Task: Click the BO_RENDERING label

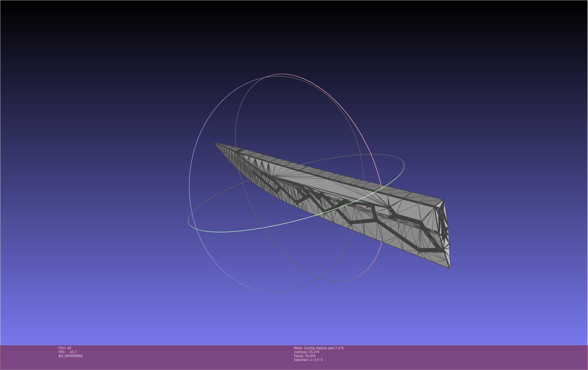Action: (x=71, y=356)
